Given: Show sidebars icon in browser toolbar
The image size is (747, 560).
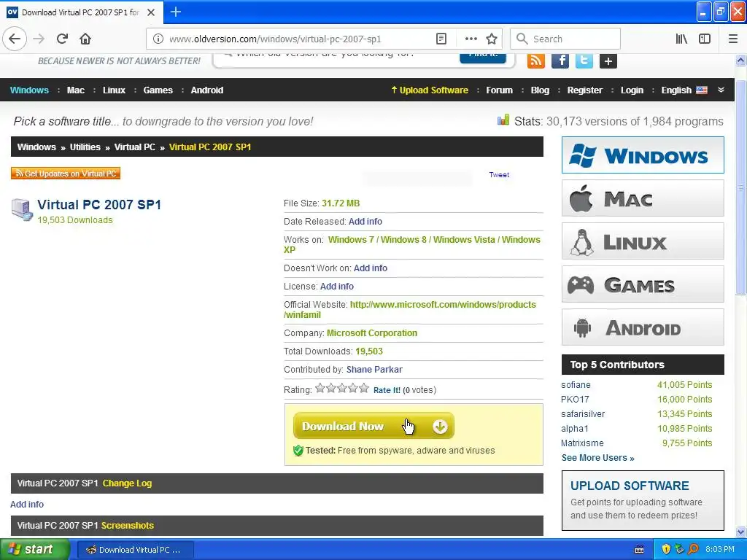Looking at the screenshot, I should pos(705,39).
